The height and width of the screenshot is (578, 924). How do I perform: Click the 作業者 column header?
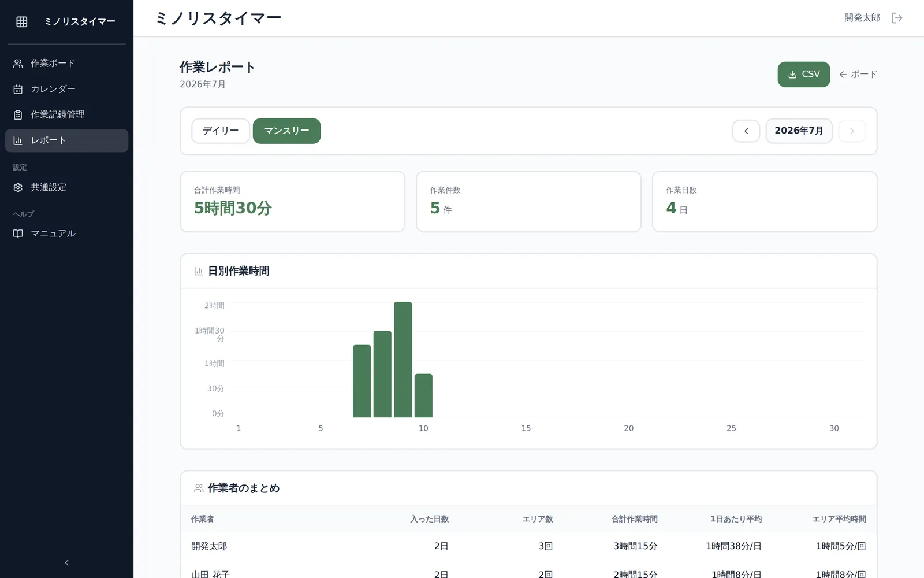203,519
